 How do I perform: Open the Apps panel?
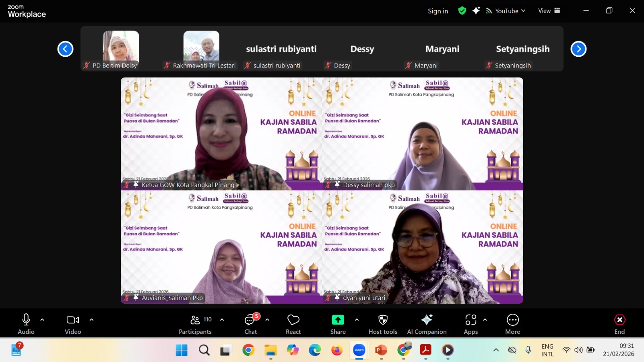pos(471,324)
